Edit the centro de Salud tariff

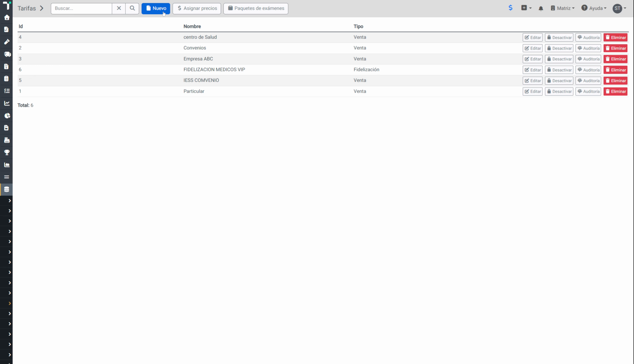click(x=533, y=37)
